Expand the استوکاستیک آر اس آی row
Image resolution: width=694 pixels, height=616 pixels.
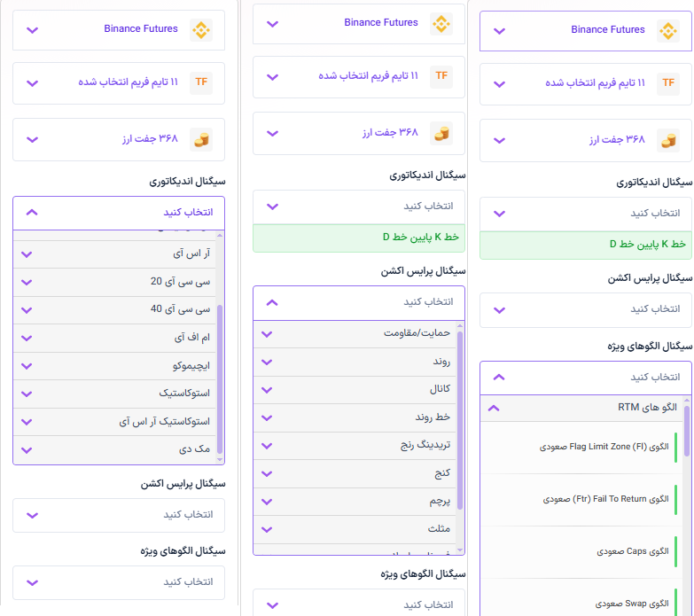[x=114, y=422]
